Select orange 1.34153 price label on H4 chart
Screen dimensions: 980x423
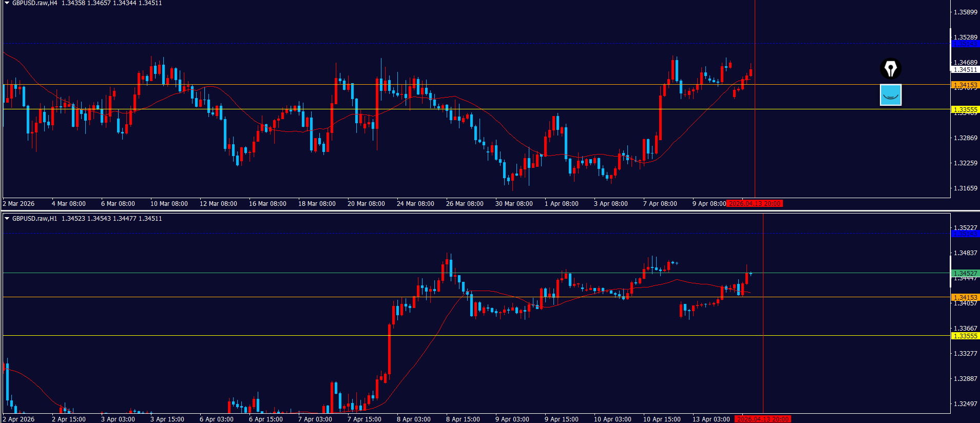click(965, 85)
